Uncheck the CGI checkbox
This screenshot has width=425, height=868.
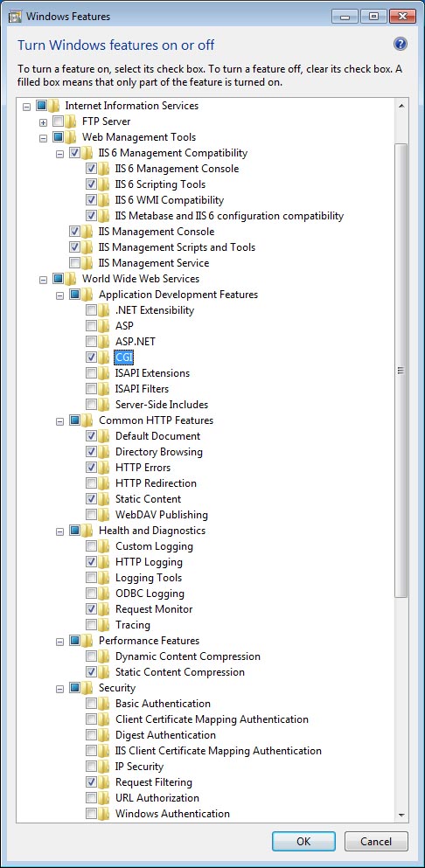92,357
